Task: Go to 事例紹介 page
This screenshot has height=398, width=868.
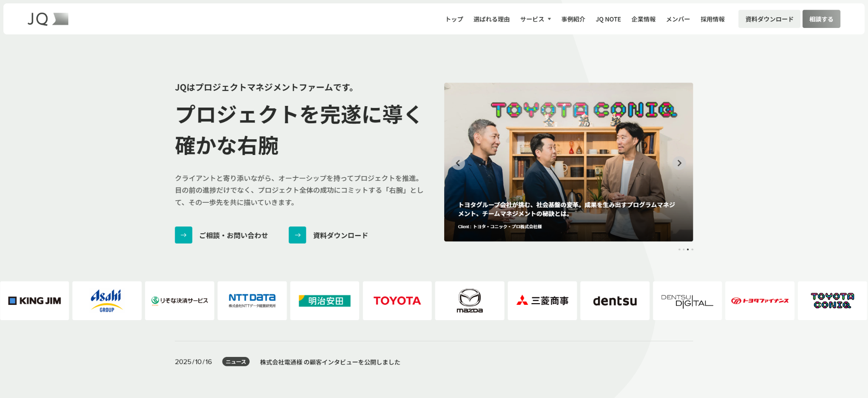Action: 573,19
